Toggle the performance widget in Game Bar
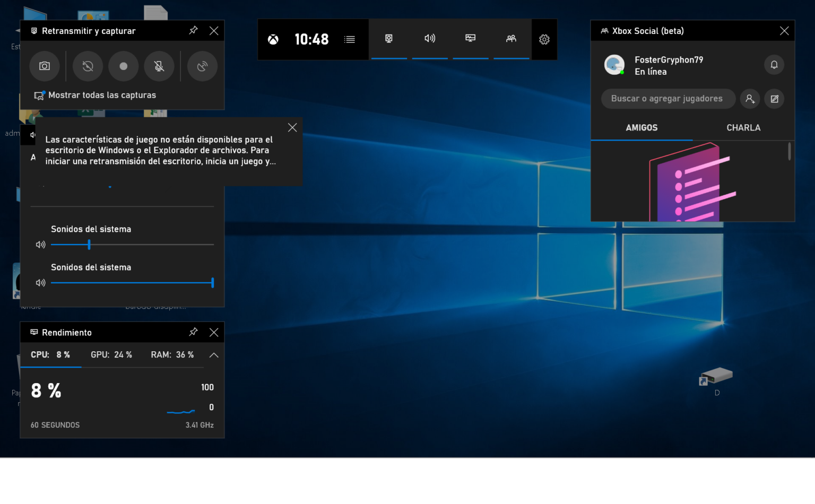This screenshot has width=815, height=504. pyautogui.click(x=471, y=39)
